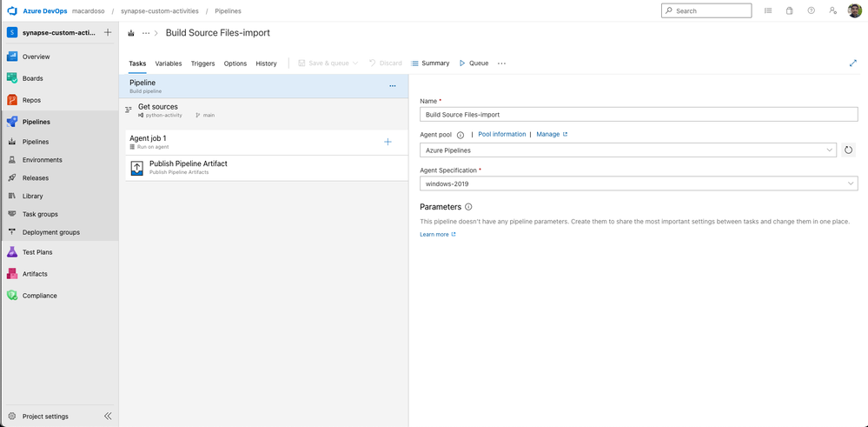Screen dimensions: 868x427
Task: Click the pipeline Name input field
Action: coord(639,115)
